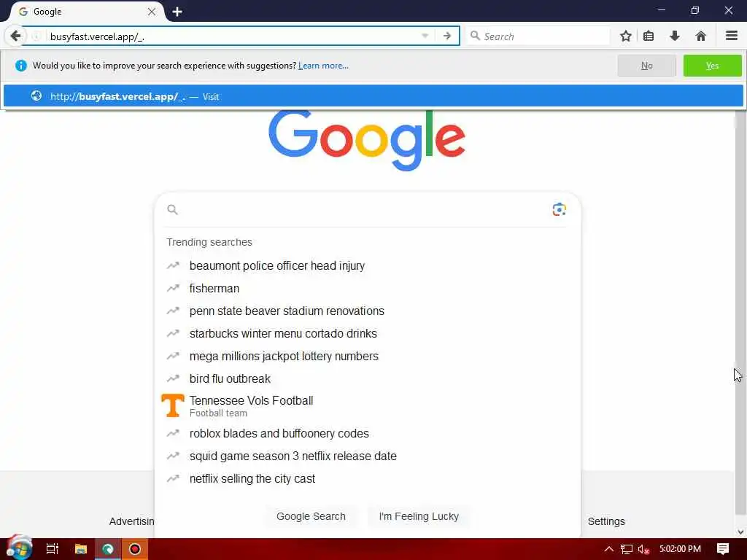Select the Google tab

pyautogui.click(x=87, y=12)
